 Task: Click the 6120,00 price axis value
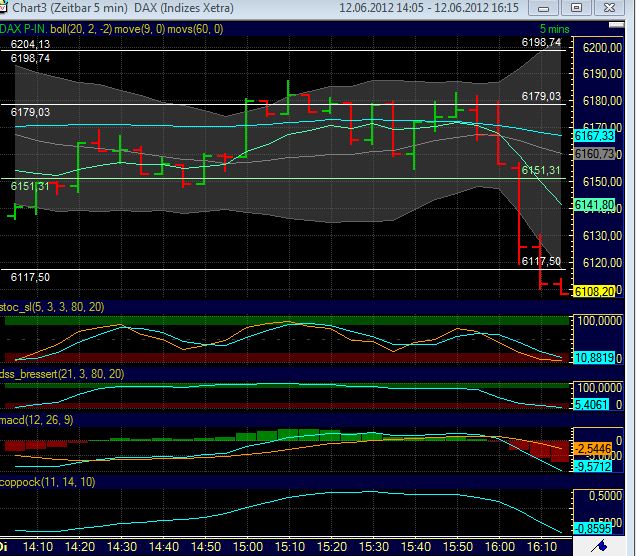[602, 263]
